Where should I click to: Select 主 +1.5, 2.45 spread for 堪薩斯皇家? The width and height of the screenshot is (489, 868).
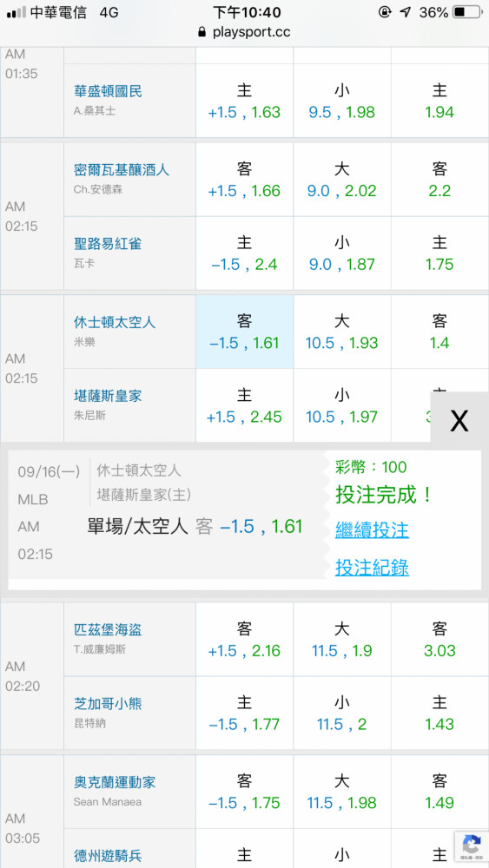point(244,405)
